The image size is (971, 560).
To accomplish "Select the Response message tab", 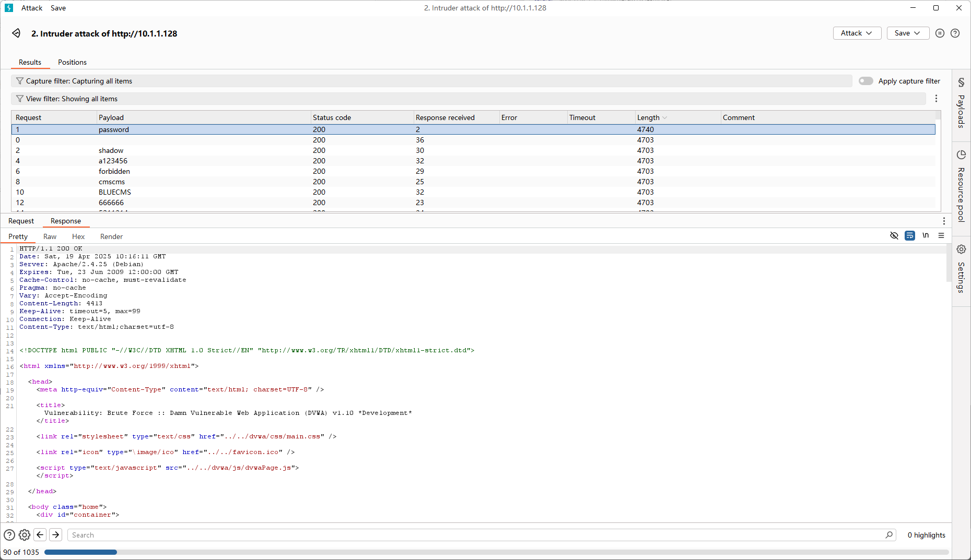I will [66, 221].
